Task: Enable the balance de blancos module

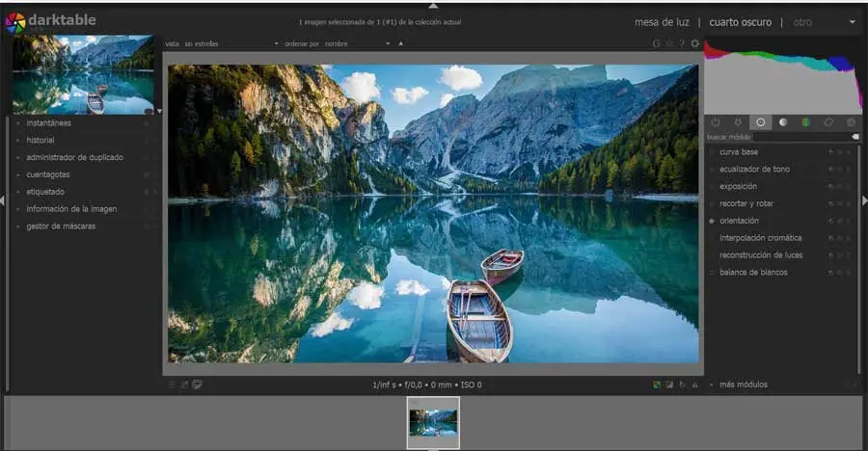Action: pos(712,273)
